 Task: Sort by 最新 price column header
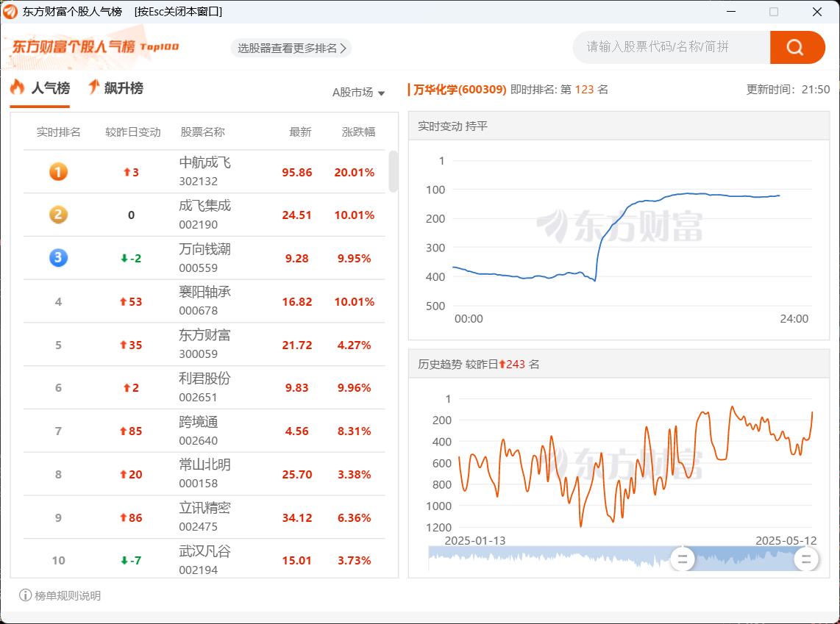(300, 132)
